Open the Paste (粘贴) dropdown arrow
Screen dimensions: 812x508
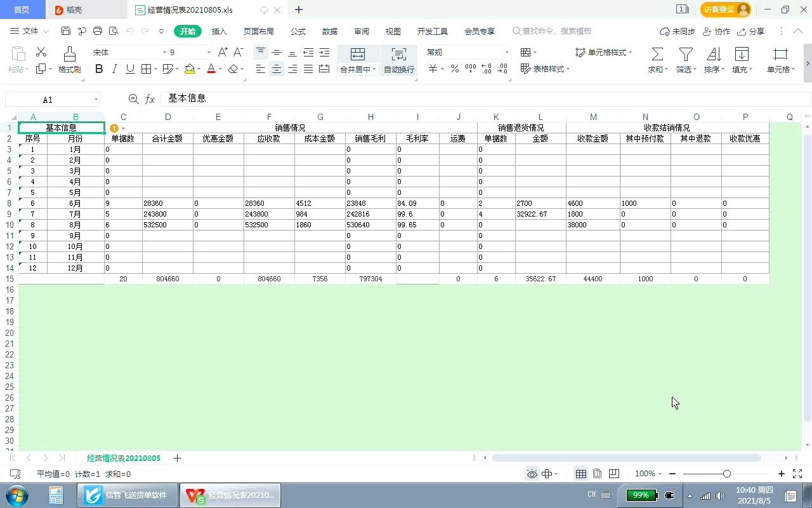[27, 69]
